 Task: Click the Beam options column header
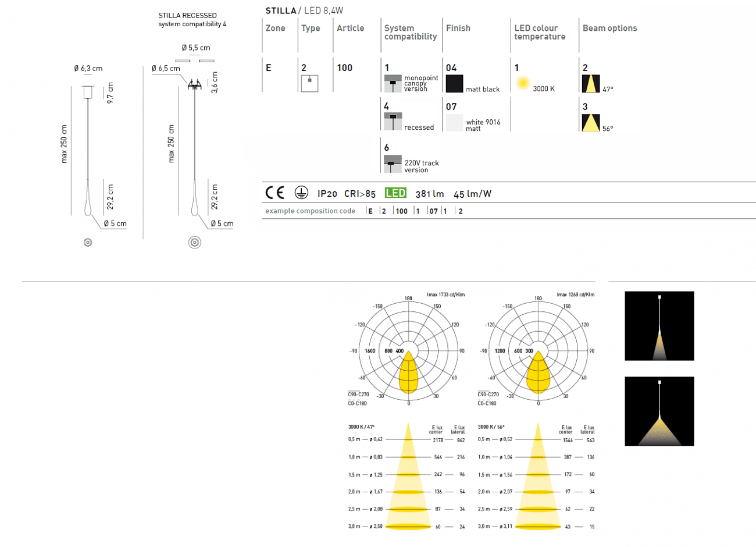point(609,28)
